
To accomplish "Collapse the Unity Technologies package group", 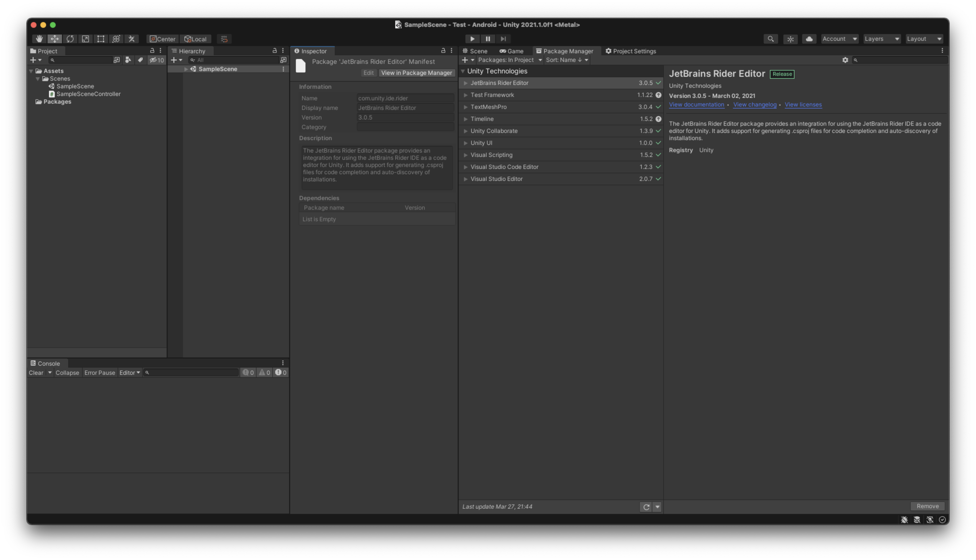I will coord(463,71).
